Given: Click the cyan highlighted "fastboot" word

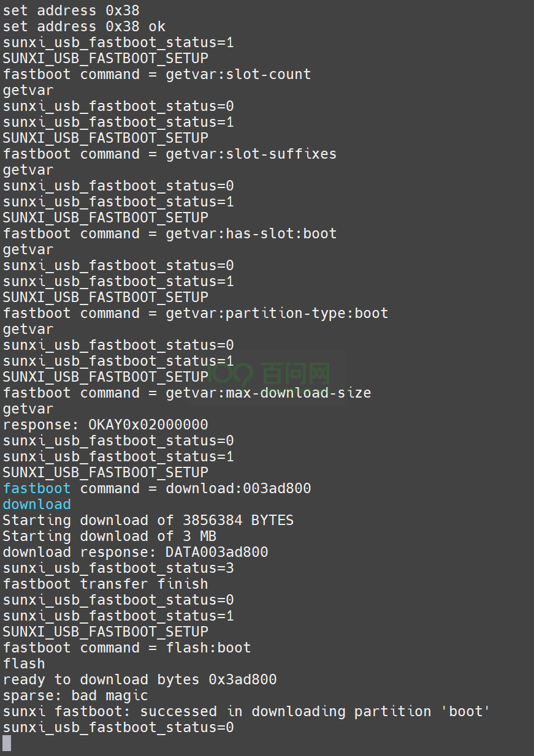Looking at the screenshot, I should click(x=37, y=488).
